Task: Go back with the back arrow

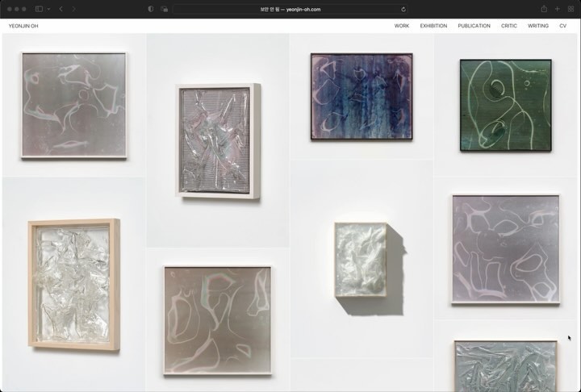Action: pos(61,9)
